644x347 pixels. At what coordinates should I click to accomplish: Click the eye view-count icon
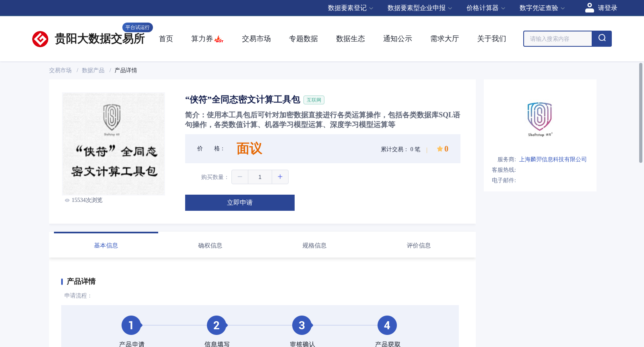(67, 200)
